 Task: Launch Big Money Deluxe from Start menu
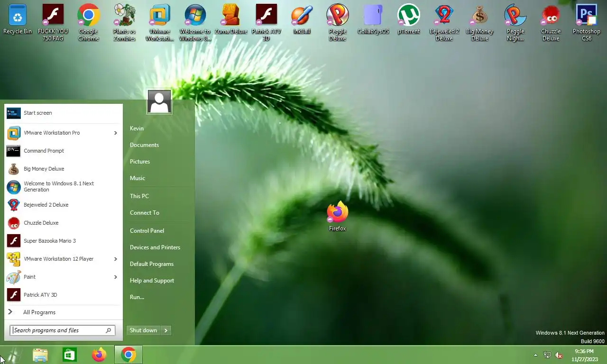(64, 169)
